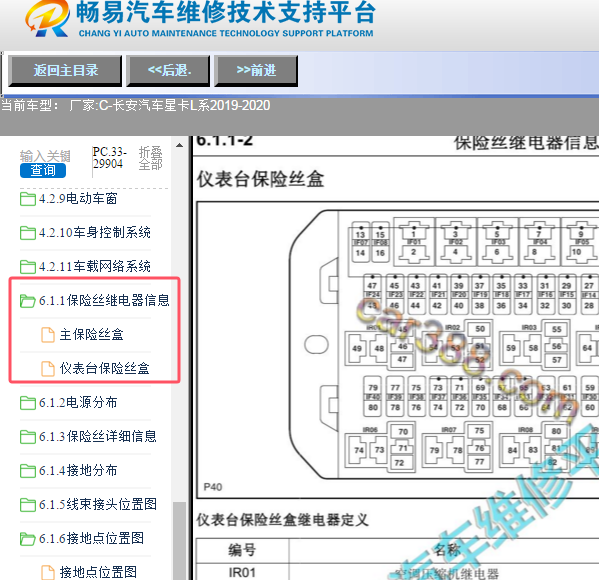This screenshot has width=599, height=580.
Task: Expand 6.1.5线束接头位置图 entry
Action: click(98, 504)
